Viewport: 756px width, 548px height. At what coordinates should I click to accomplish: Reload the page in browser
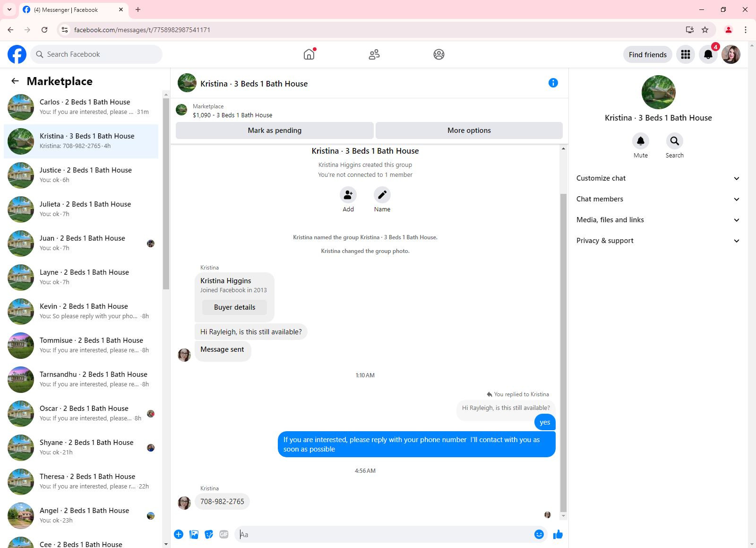[44, 30]
